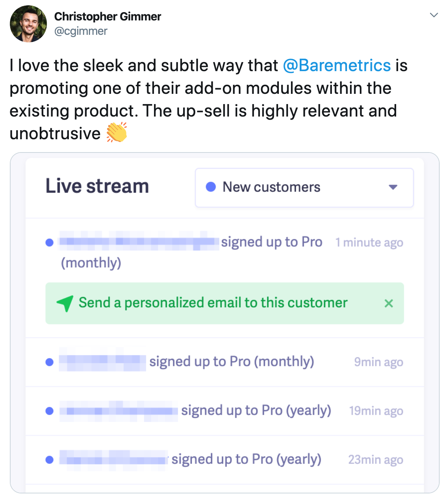The width and height of the screenshot is (448, 501).
Task: Open the blurred customer from 23min ago
Action: [114, 460]
